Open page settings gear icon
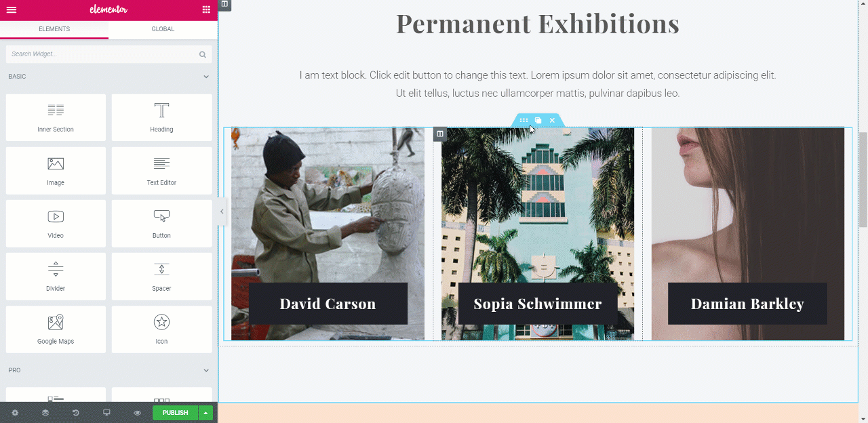Screen dimensions: 868x423 [x=15, y=413]
